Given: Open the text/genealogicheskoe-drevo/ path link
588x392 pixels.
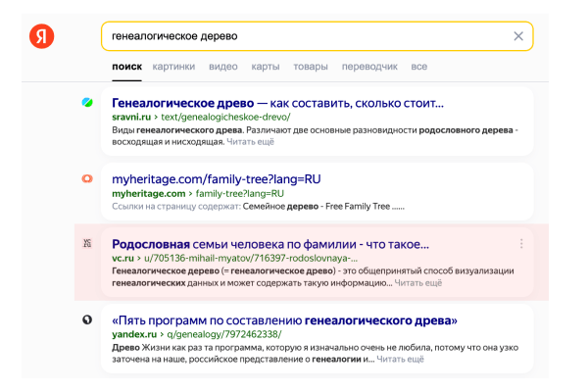Looking at the screenshot, I should click(225, 117).
